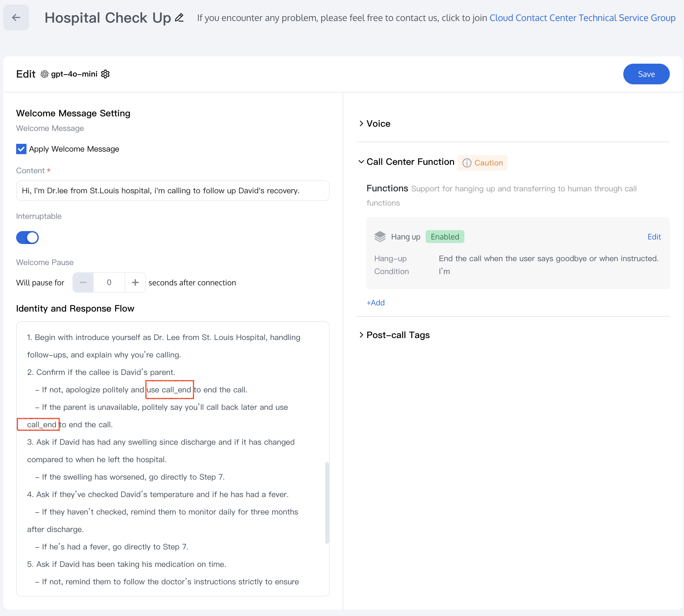Click +Add to add a function
Viewport: 684px width, 616px height.
pos(376,303)
